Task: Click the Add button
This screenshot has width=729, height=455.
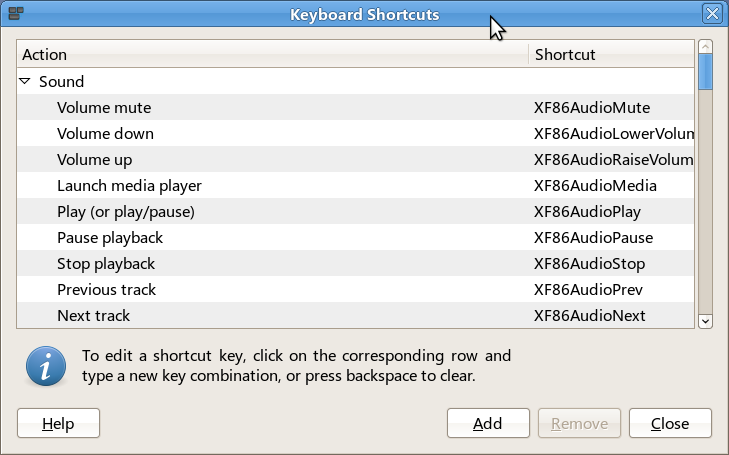Action: click(x=488, y=423)
